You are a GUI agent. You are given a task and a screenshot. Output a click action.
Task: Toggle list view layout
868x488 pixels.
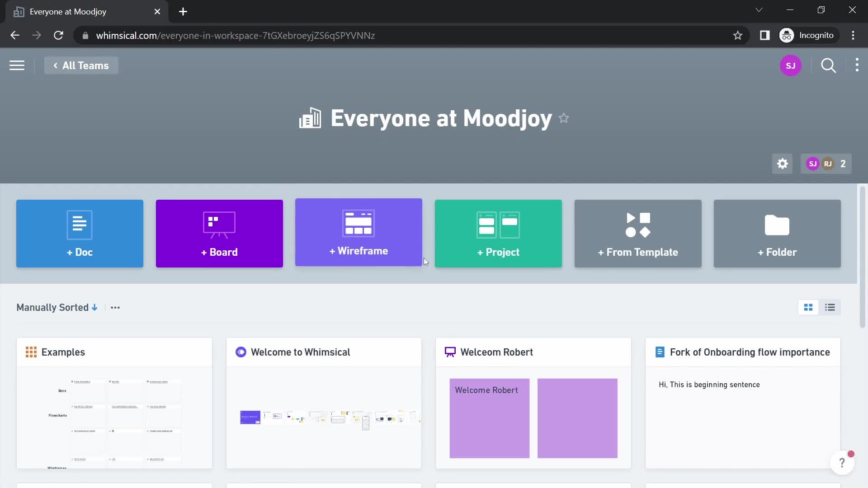[829, 307]
